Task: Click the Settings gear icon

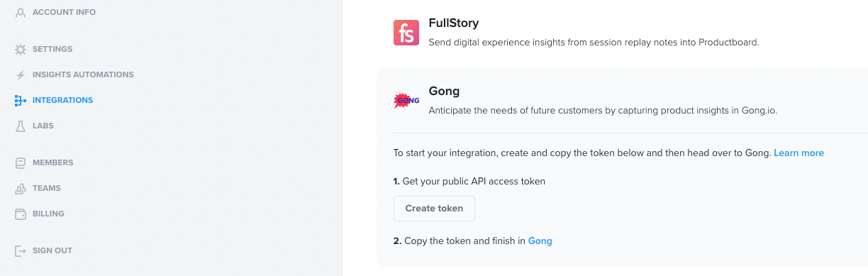Action: click(21, 49)
